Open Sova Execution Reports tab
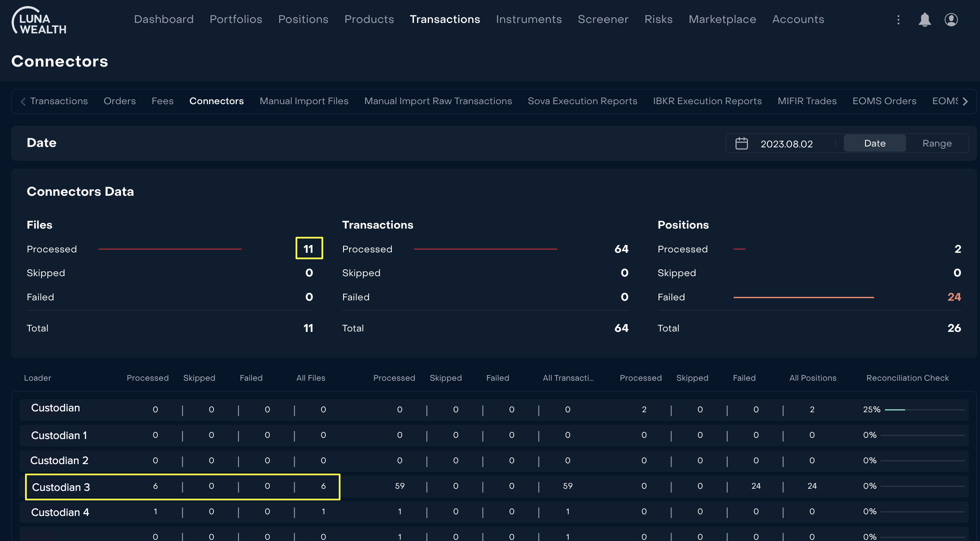The height and width of the screenshot is (541, 980). [582, 101]
